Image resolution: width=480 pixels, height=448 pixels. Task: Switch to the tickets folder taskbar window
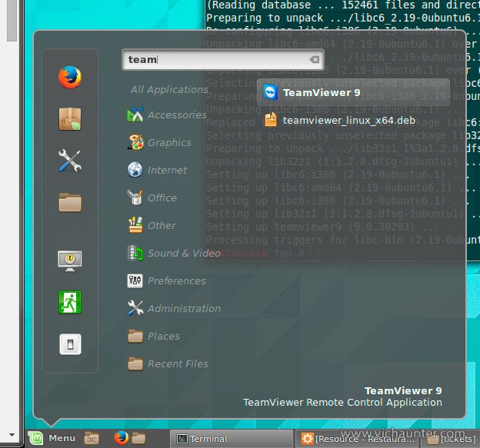click(452, 439)
